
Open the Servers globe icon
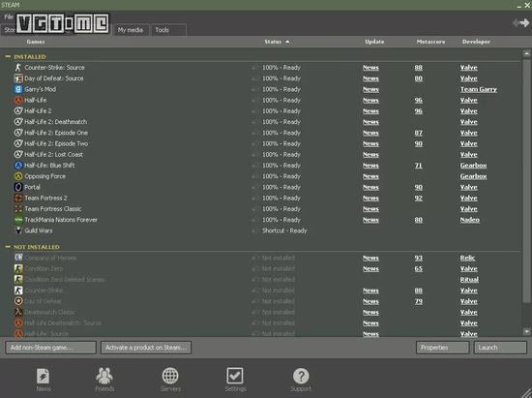point(170,376)
